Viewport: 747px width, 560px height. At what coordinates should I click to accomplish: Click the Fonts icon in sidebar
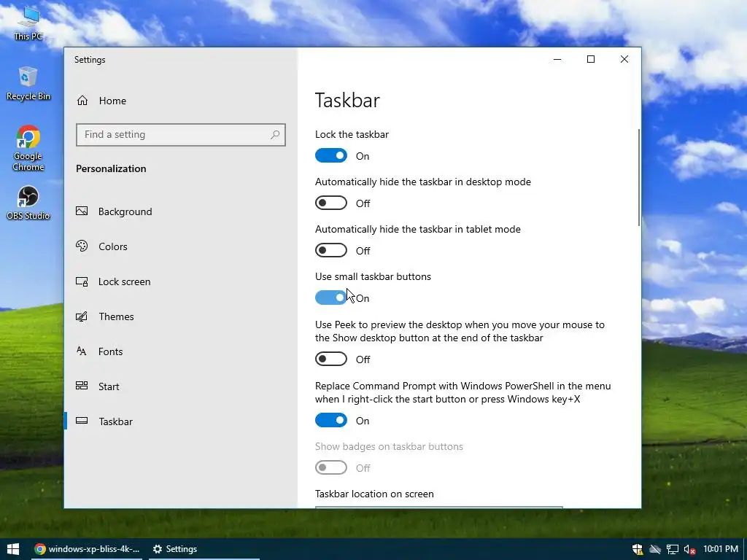82,351
